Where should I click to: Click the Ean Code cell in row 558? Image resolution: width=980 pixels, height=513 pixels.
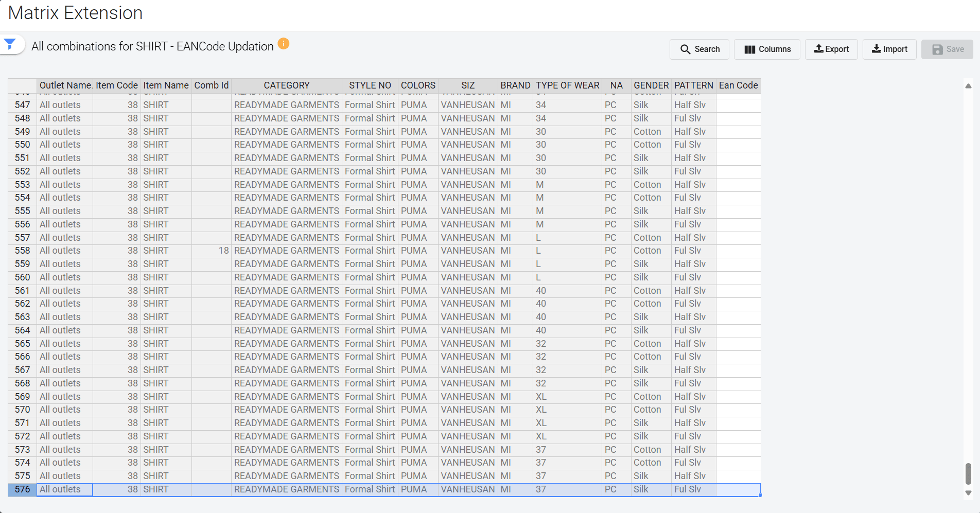coord(739,251)
